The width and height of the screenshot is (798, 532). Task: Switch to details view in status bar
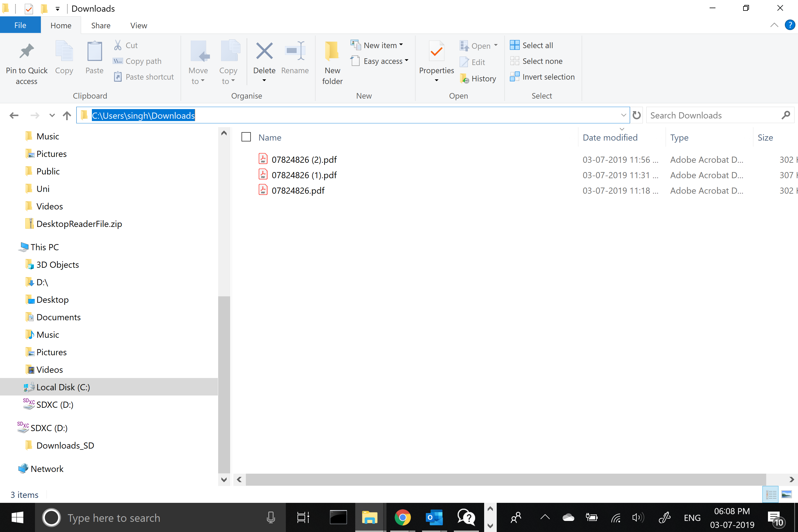(x=771, y=494)
